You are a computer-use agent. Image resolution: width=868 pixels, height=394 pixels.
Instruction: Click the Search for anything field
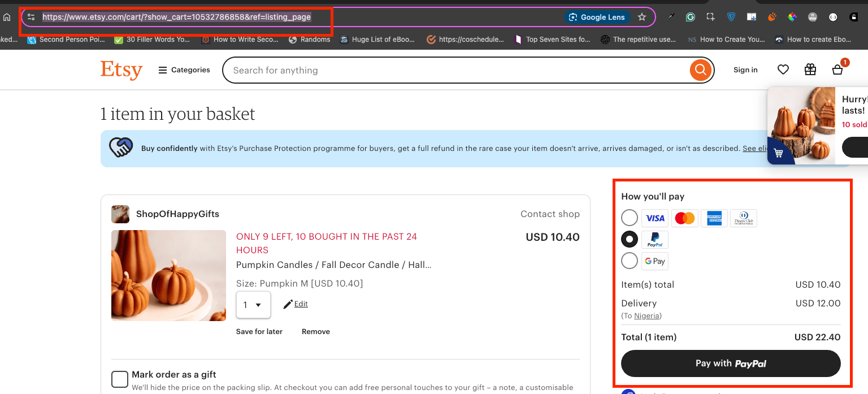[458, 70]
